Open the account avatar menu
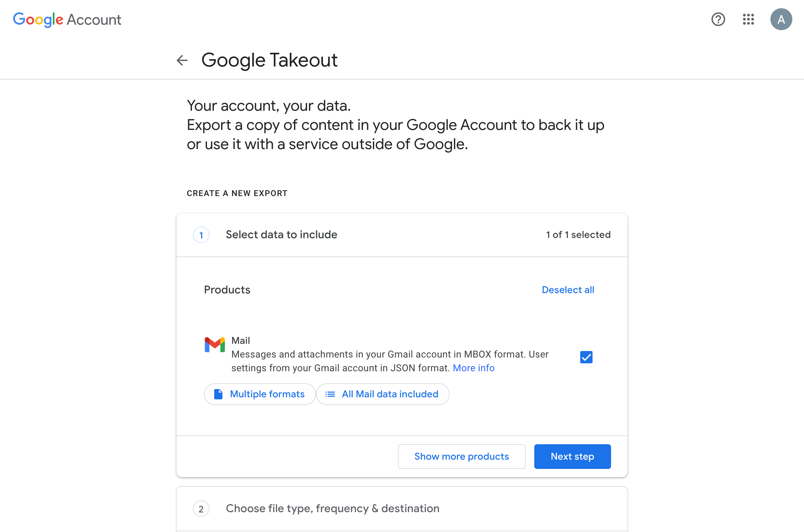Screen dimensions: 804x532 pos(781,19)
